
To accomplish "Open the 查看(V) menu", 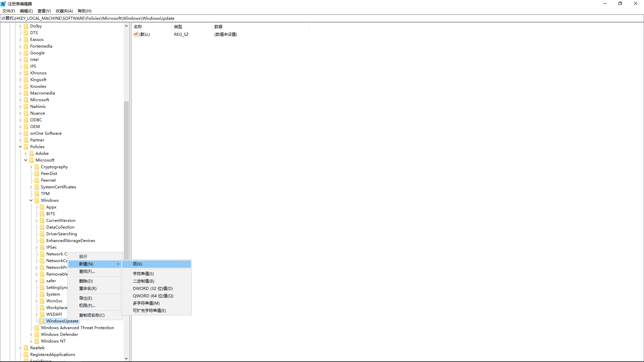I will (44, 11).
